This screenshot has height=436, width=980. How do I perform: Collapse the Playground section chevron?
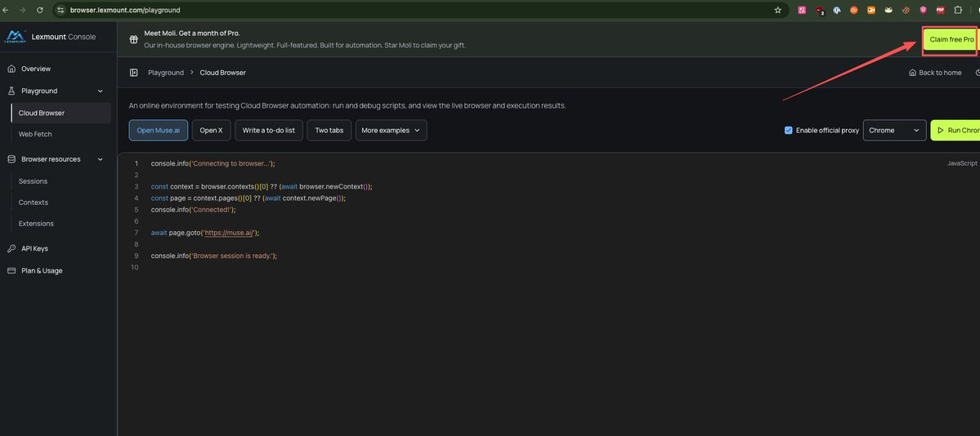[101, 91]
